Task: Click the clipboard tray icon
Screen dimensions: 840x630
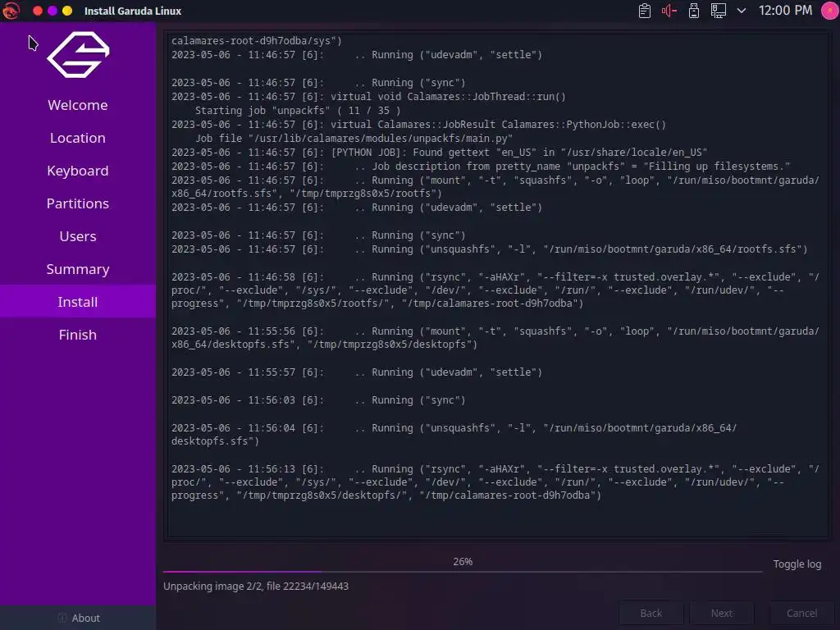Action: coord(645,11)
